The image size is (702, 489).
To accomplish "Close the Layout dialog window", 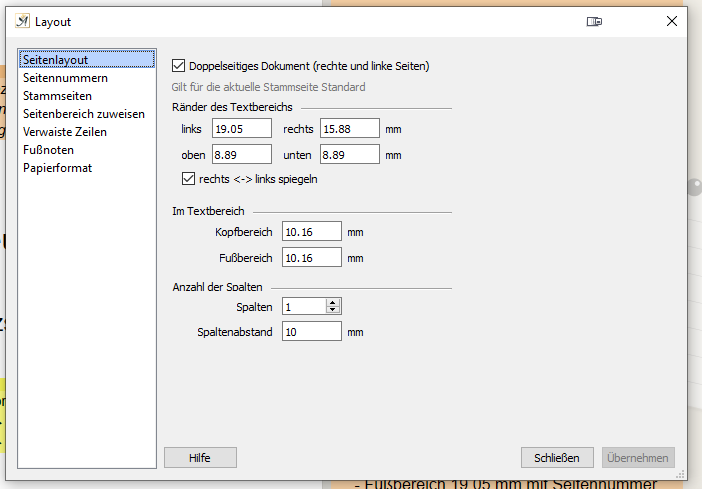I will (x=671, y=21).
